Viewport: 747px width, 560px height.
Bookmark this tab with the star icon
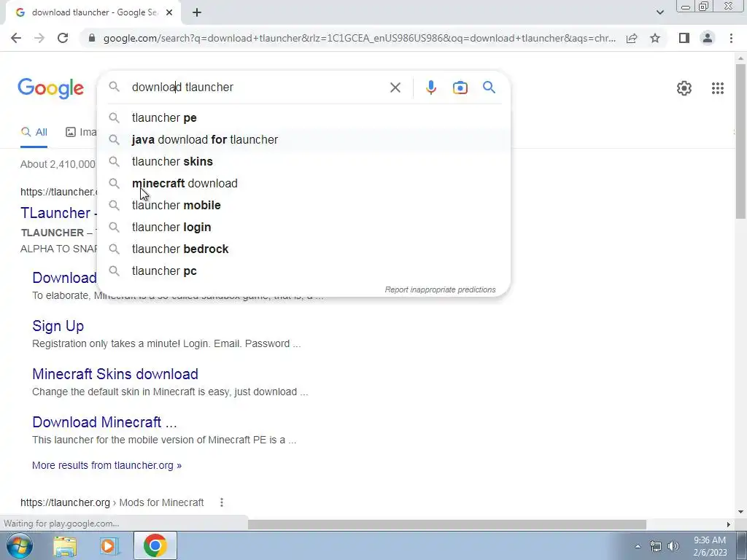655,38
